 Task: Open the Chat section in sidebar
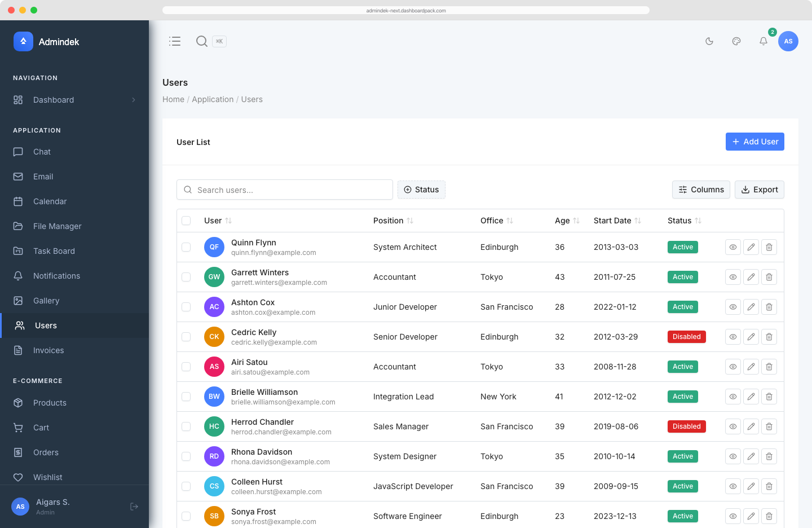point(41,152)
